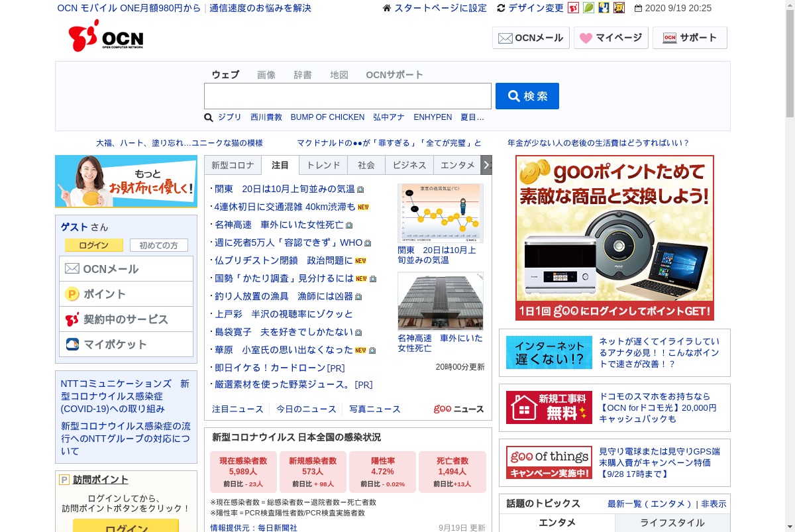Click the blue 検索 button
This screenshot has height=532, width=795.
tap(527, 96)
